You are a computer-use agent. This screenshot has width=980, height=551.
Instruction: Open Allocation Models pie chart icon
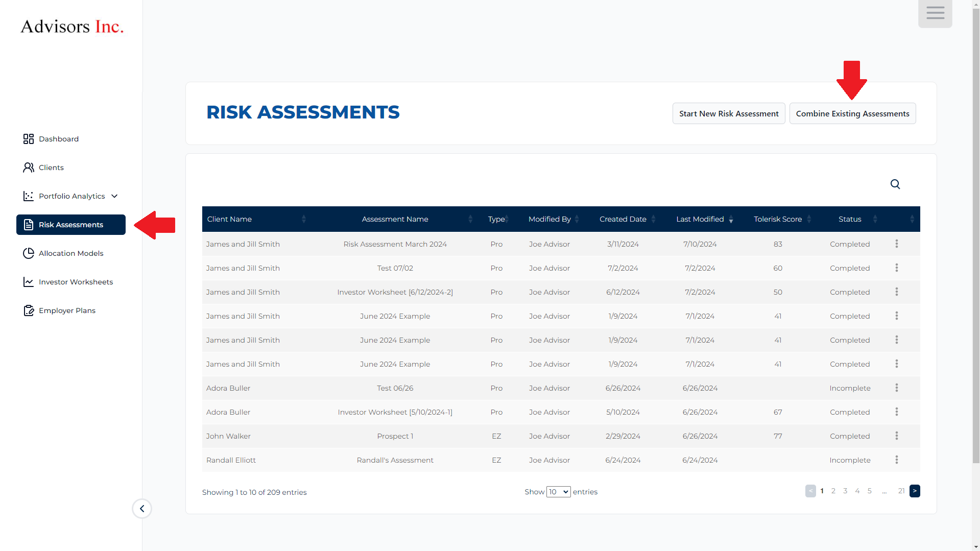[x=29, y=253]
